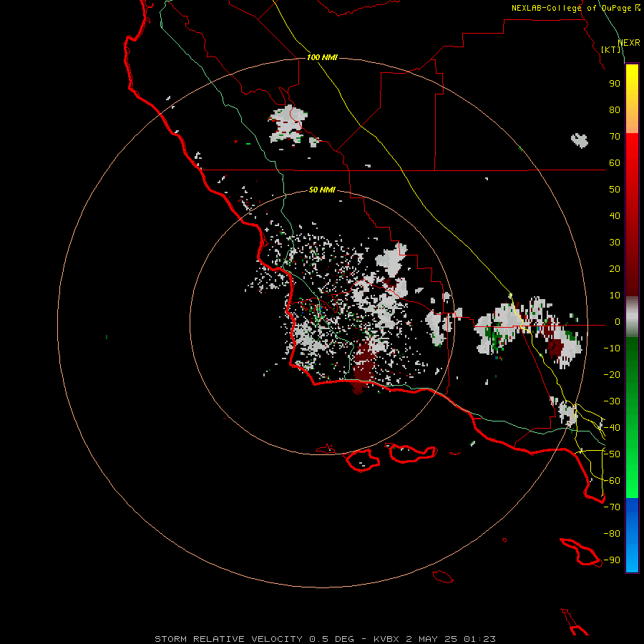This screenshot has width=644, height=644.
Task: Click the 50 NMI range ring label
Action: pos(322,190)
